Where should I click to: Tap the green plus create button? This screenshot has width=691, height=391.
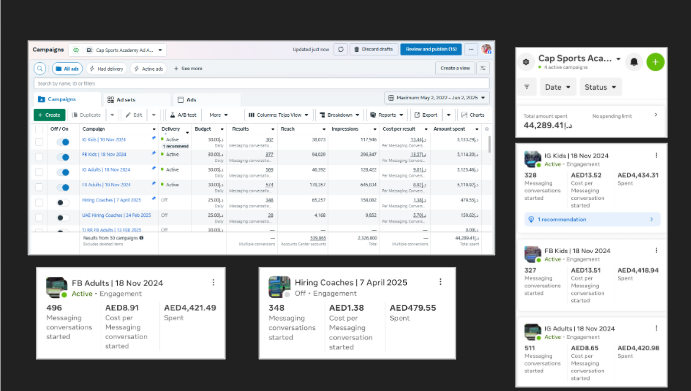pyautogui.click(x=655, y=62)
